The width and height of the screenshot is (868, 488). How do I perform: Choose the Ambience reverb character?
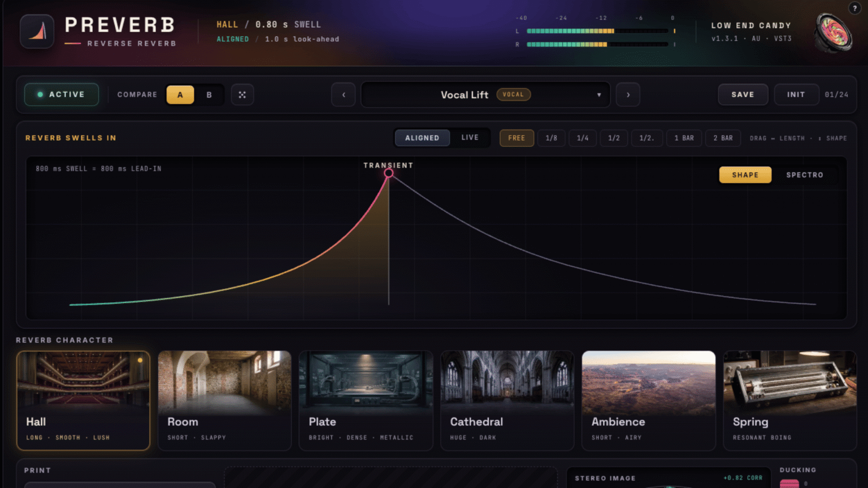click(649, 400)
